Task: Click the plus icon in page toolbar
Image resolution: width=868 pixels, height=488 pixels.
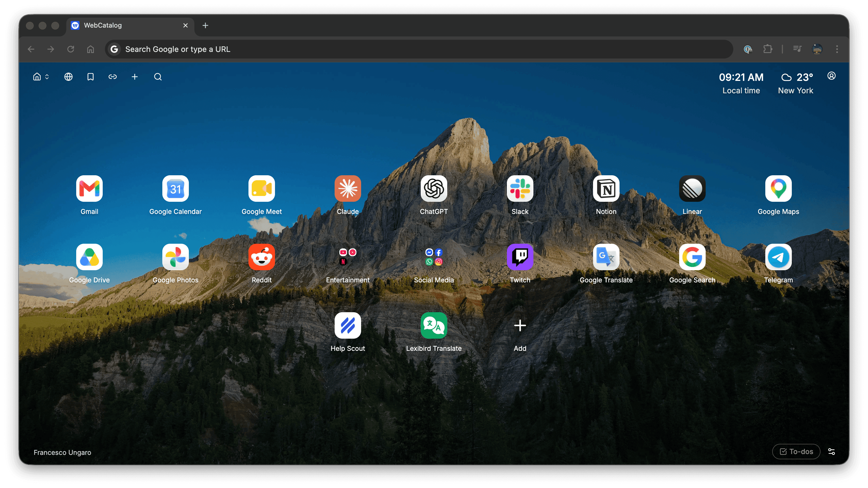Action: click(135, 77)
